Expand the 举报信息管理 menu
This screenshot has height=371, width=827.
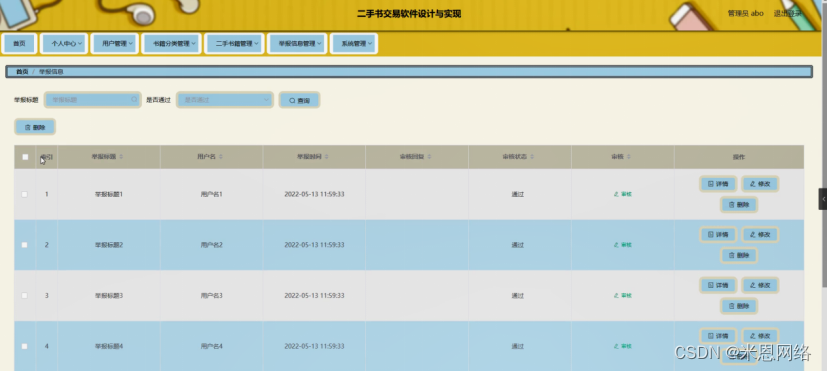(x=297, y=44)
